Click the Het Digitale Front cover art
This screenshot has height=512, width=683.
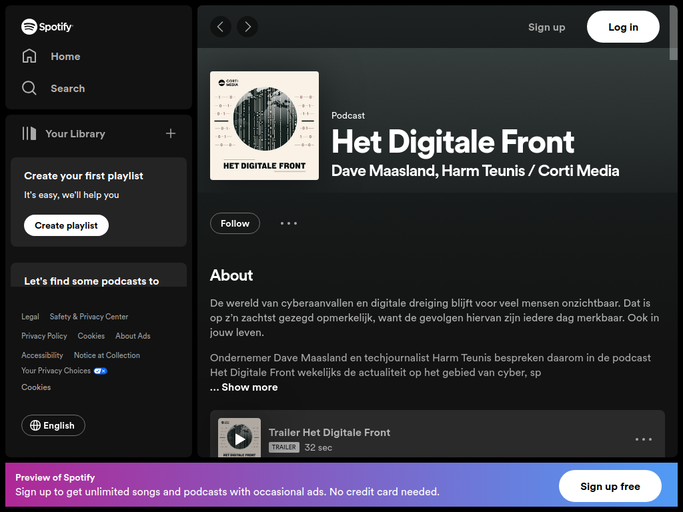(x=264, y=125)
